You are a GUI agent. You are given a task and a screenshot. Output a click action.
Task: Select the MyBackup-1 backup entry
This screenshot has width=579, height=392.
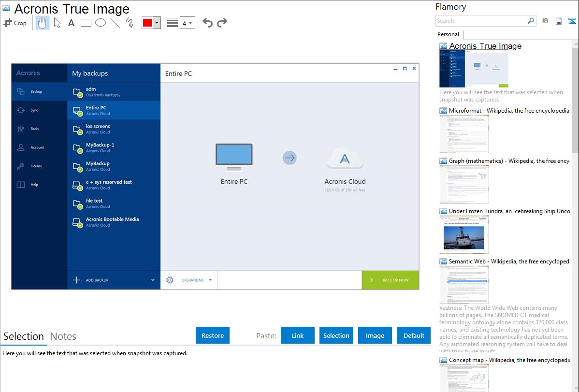click(114, 147)
